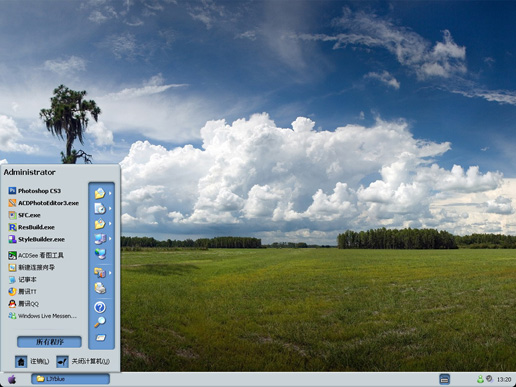Image resolution: width=516 pixels, height=387 pixels.
Task: Open ACDPhotoEditor3.exe menu entry
Action: click(44, 203)
